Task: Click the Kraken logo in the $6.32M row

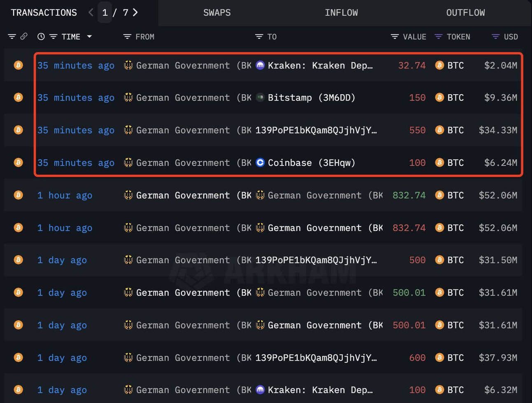Action: point(260,389)
